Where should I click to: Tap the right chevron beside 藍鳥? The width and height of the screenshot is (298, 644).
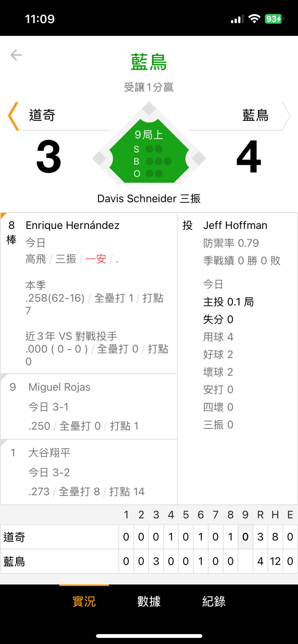click(286, 116)
